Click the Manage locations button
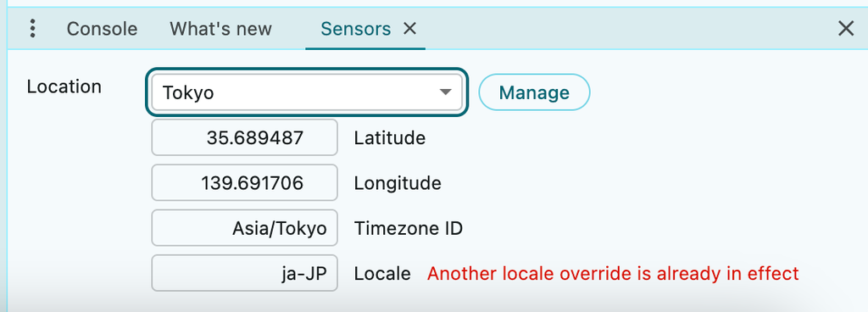Viewport: 868px width, 312px height. (x=534, y=92)
